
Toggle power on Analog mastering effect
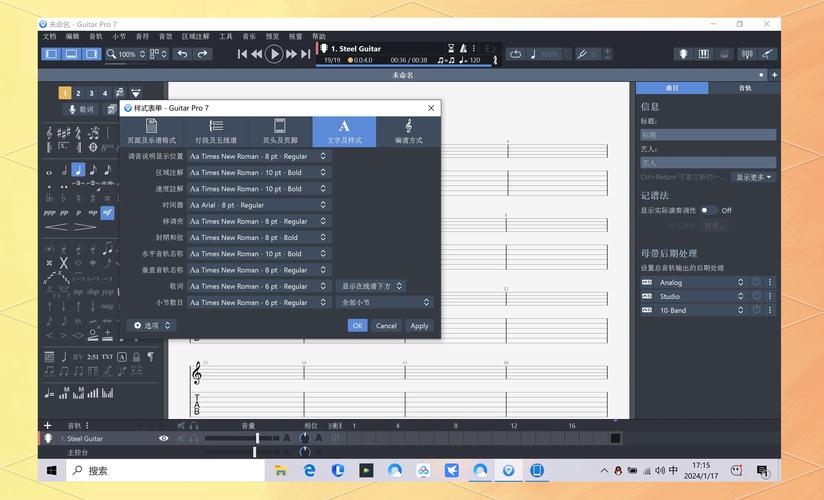pyautogui.click(x=756, y=282)
